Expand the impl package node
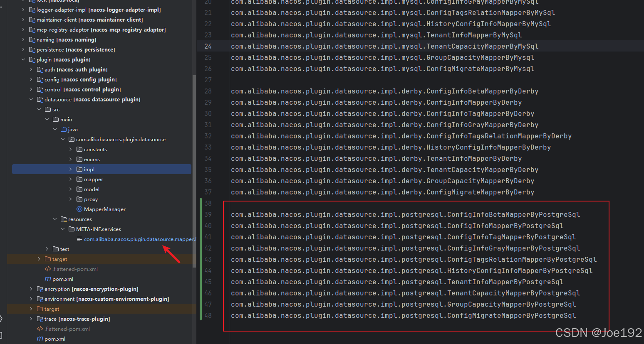 click(x=71, y=169)
